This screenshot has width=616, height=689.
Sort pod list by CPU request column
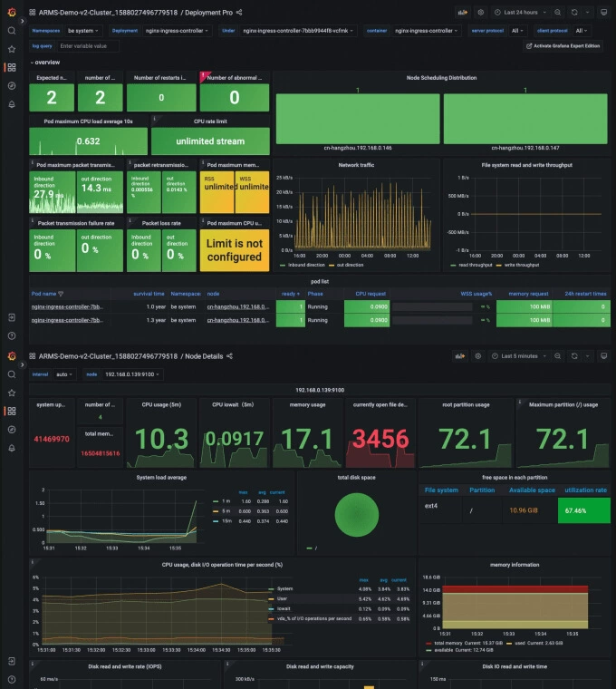coord(371,294)
